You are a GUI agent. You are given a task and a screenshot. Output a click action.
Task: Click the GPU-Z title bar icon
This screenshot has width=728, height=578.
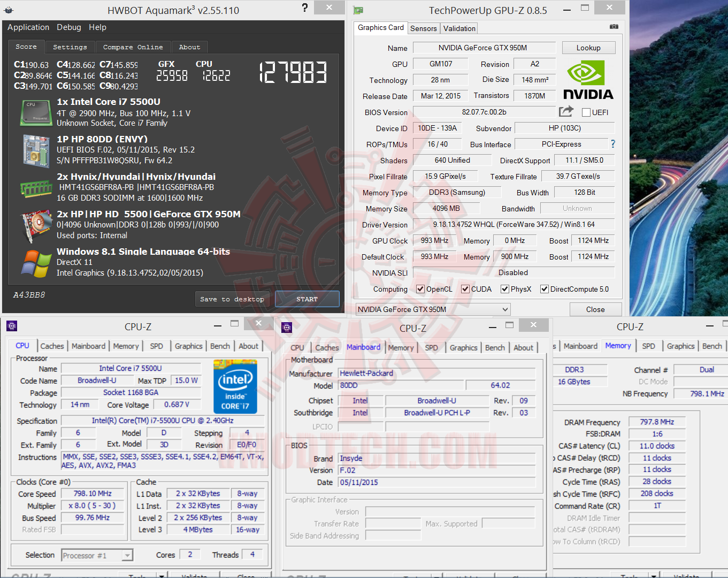click(x=358, y=10)
